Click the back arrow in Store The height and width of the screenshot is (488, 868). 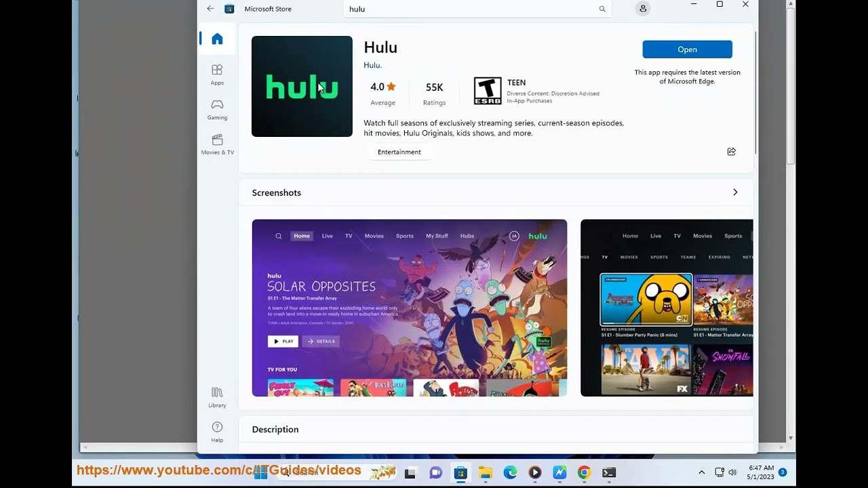[210, 9]
